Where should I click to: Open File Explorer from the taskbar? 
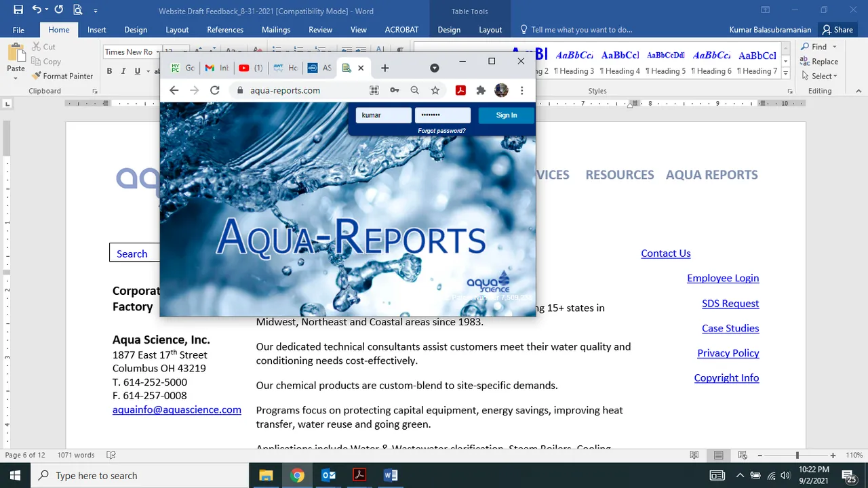[266, 475]
